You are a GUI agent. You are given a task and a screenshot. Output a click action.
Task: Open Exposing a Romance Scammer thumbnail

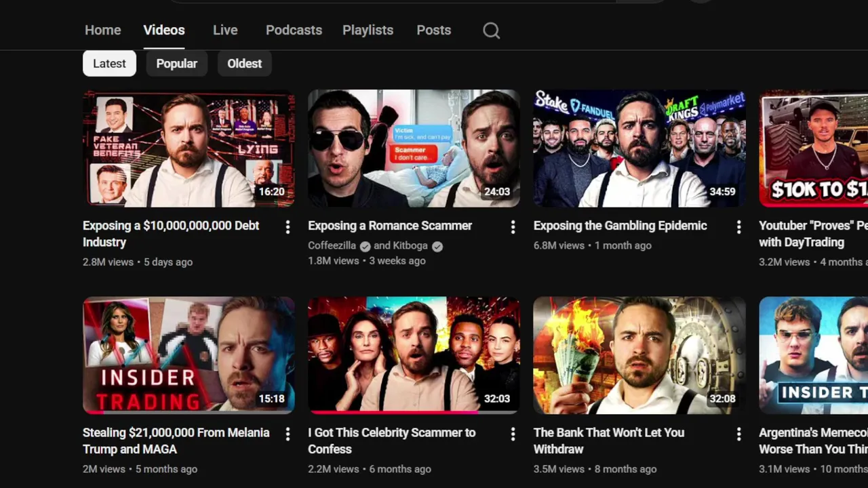tap(414, 148)
